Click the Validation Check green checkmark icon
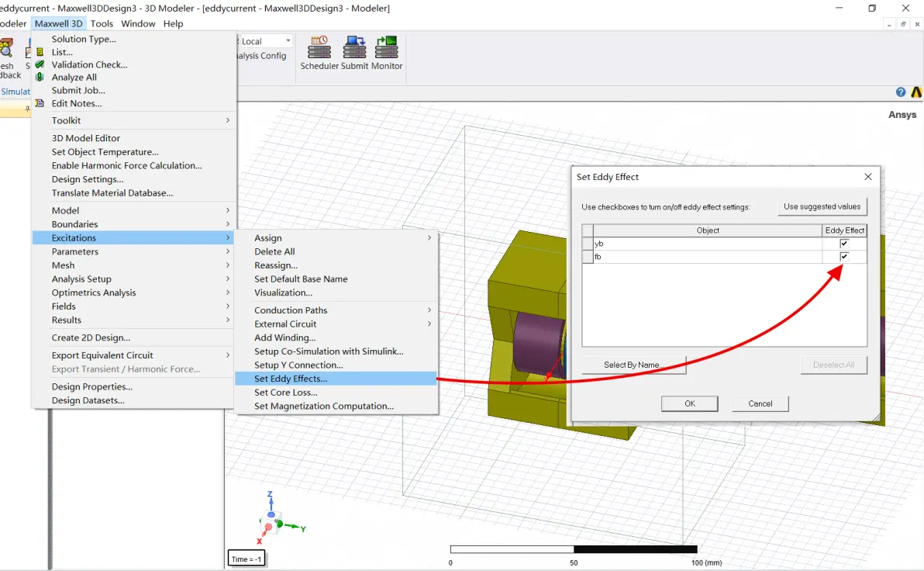Image resolution: width=924 pixels, height=571 pixels. 40,64
